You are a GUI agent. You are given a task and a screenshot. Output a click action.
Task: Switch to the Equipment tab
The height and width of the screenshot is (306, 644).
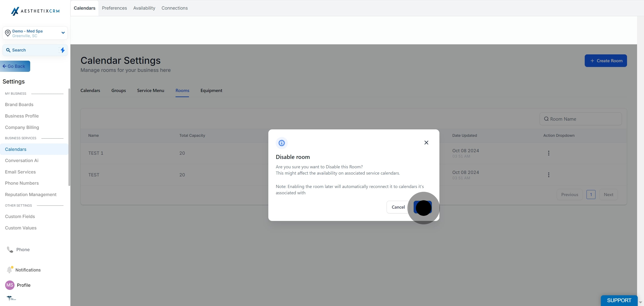pos(211,91)
